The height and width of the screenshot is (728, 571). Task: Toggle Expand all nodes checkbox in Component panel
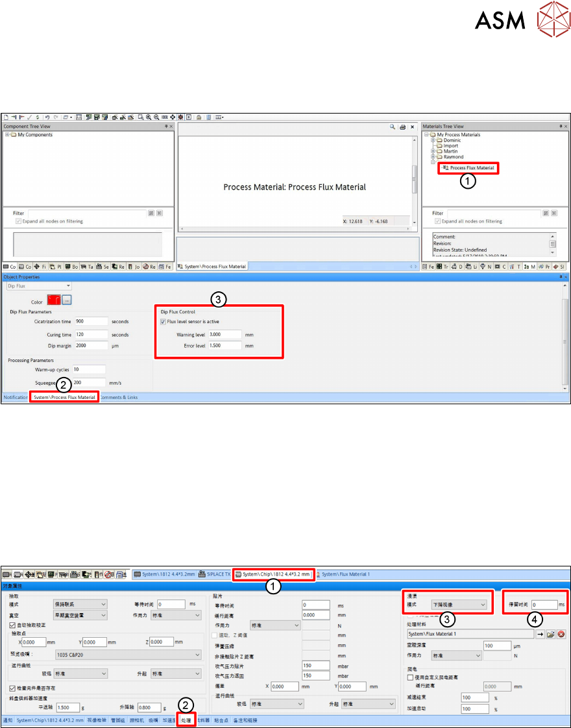19,221
